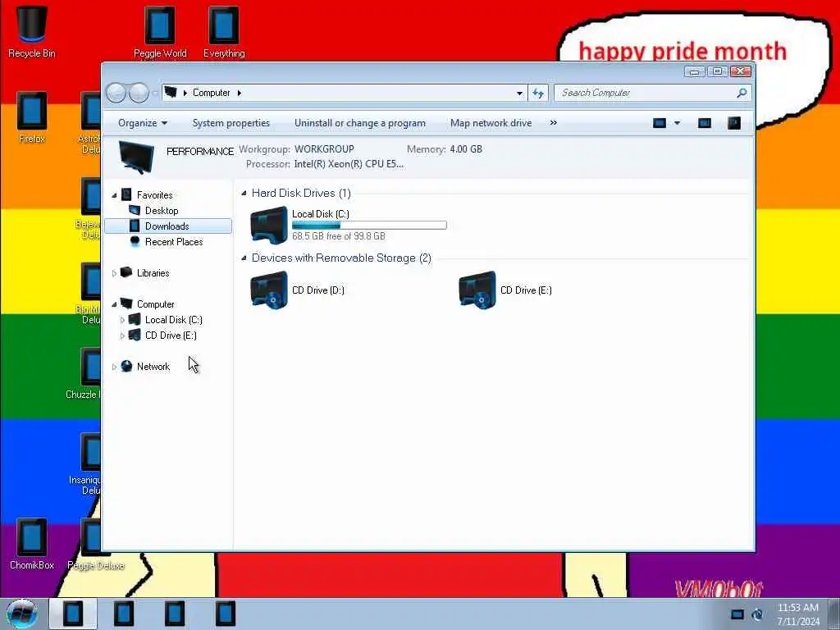Click the Intel(R) Xeon(R) processor text
The width and height of the screenshot is (840, 630).
[349, 164]
